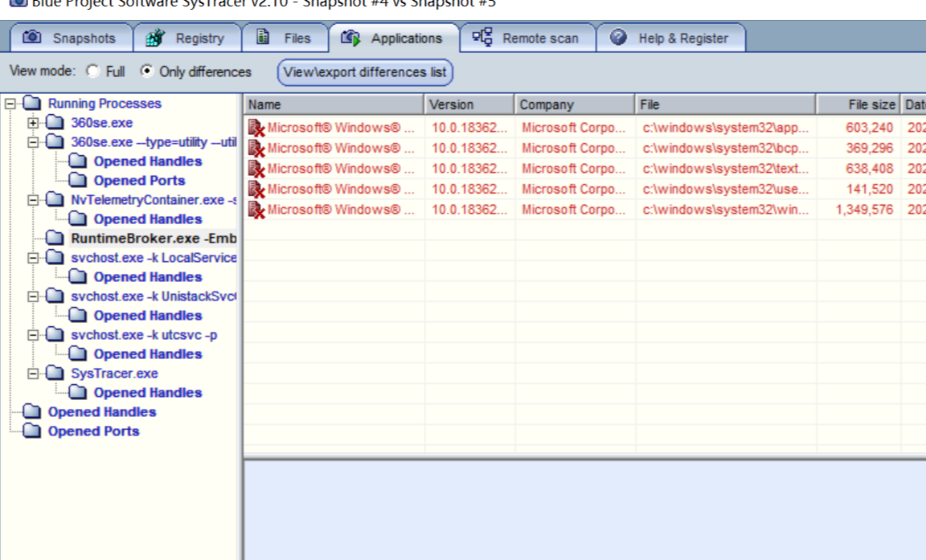Click folder icon of svchost.exe -k utcsvc
The image size is (926, 560).
pos(55,334)
